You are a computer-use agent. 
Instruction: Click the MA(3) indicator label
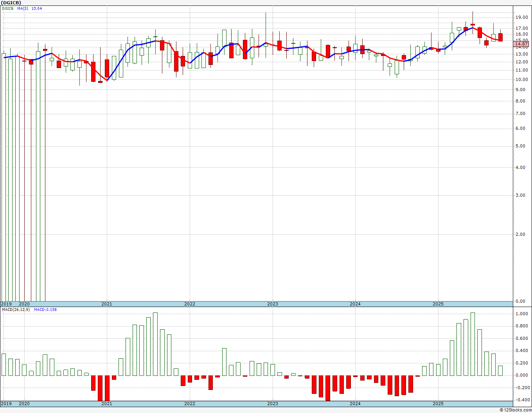pos(23,8)
